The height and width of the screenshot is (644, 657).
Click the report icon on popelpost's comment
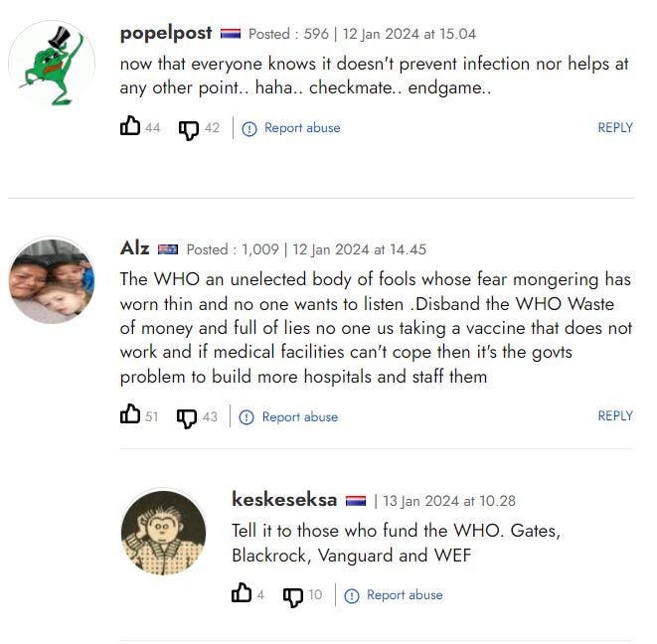tap(249, 129)
